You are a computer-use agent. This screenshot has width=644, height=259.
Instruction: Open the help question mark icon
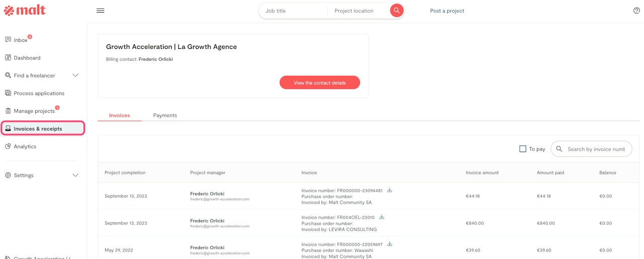coord(636,11)
